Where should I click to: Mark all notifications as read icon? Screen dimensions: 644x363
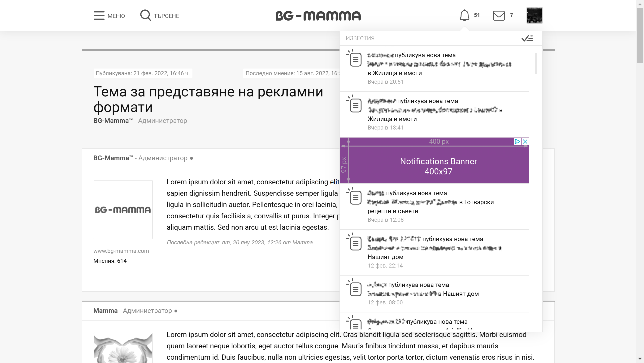527,38
